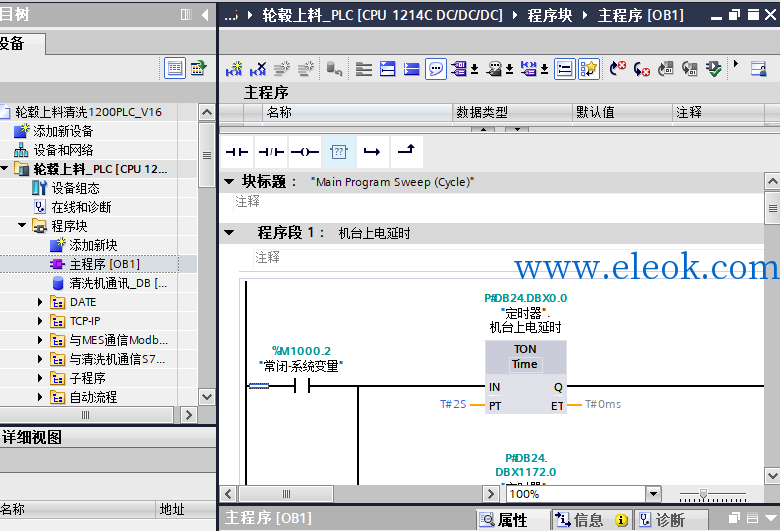Click 数据类型 column header
The width and height of the screenshot is (780, 531).
tap(512, 112)
